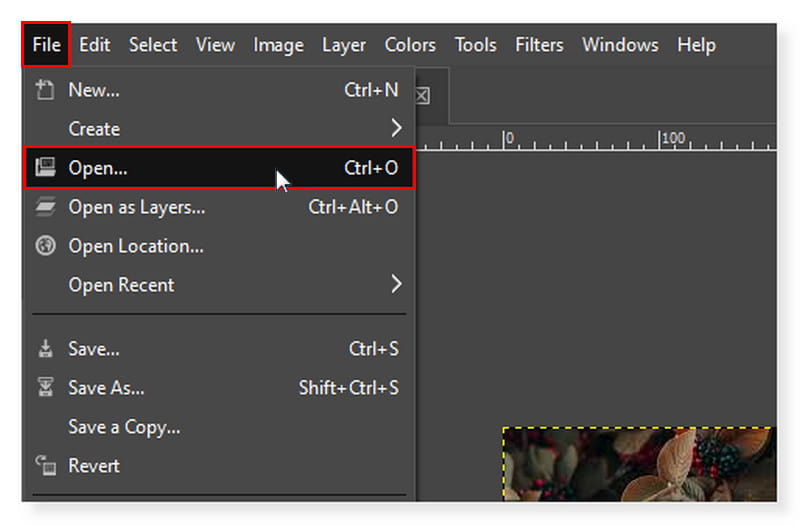Open the Edit menu
Screen dimensions: 800x525
coord(95,45)
